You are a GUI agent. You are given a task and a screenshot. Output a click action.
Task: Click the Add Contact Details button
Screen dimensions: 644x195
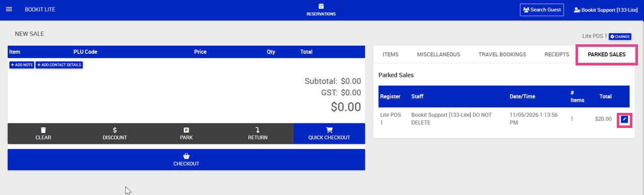tap(59, 65)
